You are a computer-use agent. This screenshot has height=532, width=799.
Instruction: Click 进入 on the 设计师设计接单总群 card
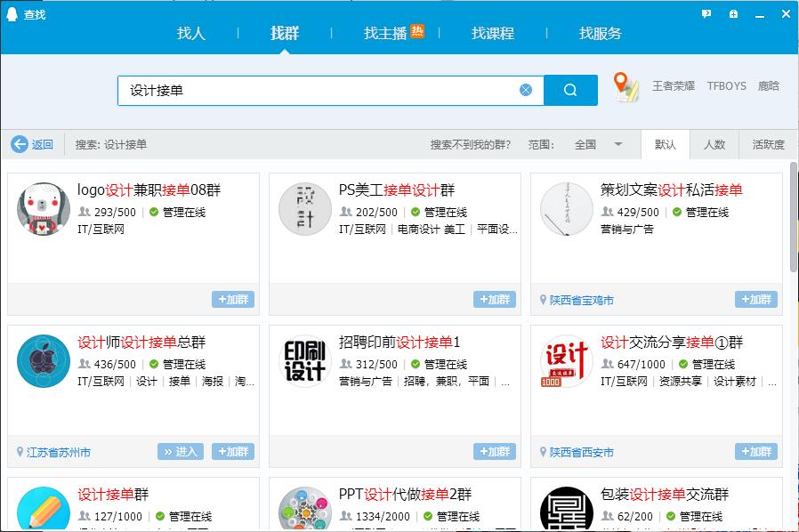point(181,452)
